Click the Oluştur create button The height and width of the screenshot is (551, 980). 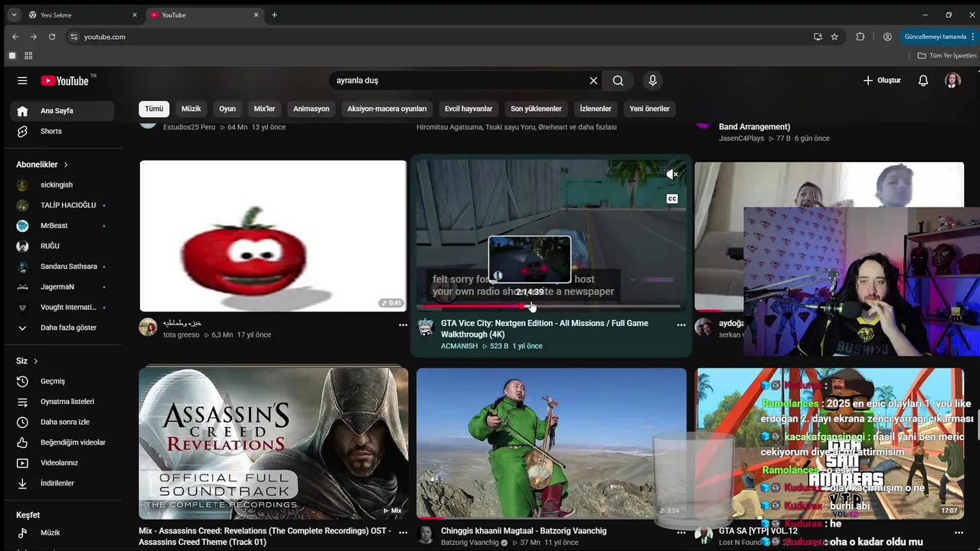(x=882, y=80)
